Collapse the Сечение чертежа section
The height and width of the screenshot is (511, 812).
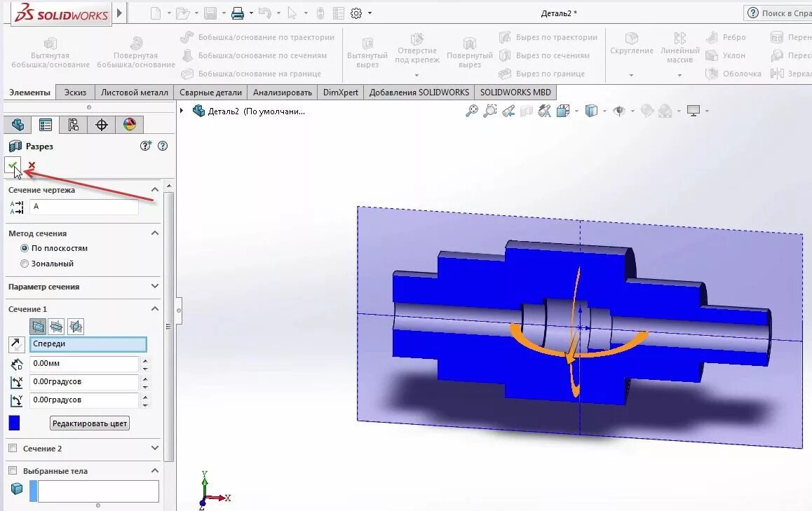click(156, 190)
